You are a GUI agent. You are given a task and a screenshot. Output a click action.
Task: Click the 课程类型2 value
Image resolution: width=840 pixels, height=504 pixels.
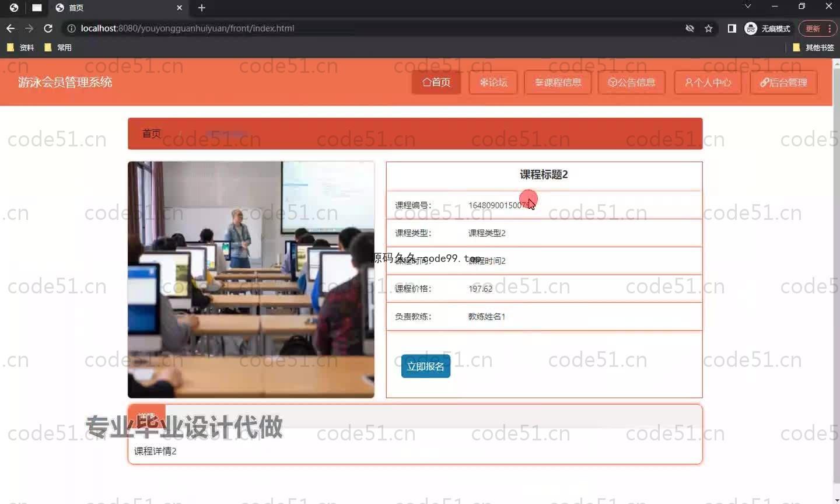tap(487, 233)
